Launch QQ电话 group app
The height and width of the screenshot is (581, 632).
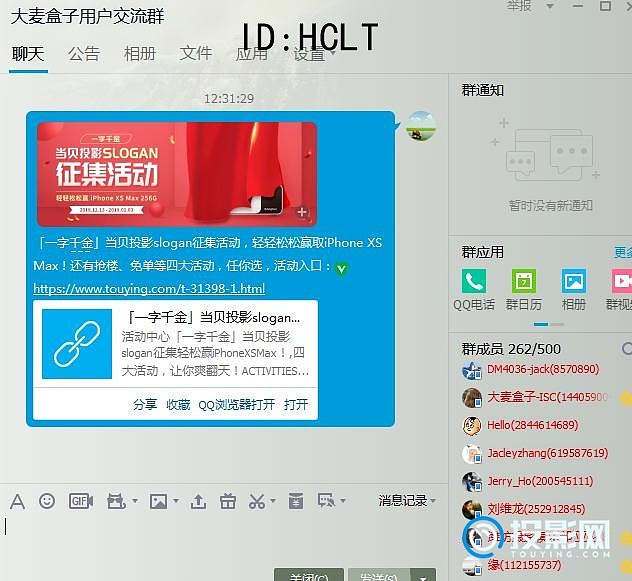tap(474, 281)
